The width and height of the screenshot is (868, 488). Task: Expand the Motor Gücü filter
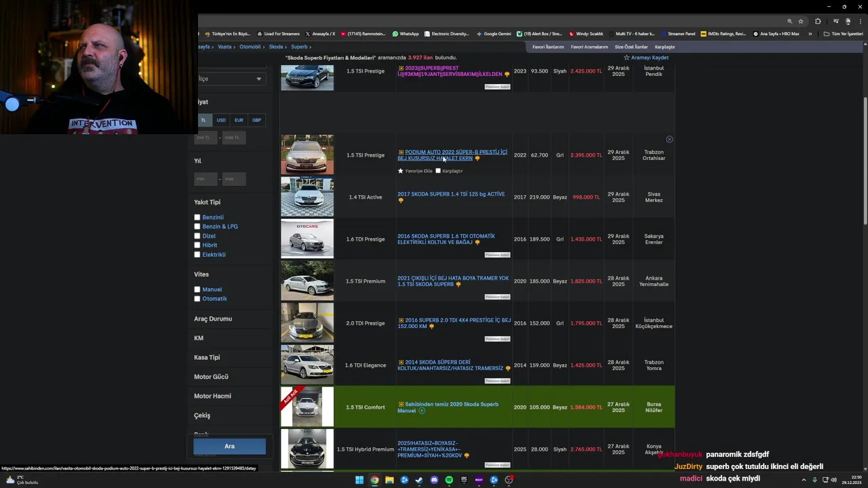click(211, 377)
